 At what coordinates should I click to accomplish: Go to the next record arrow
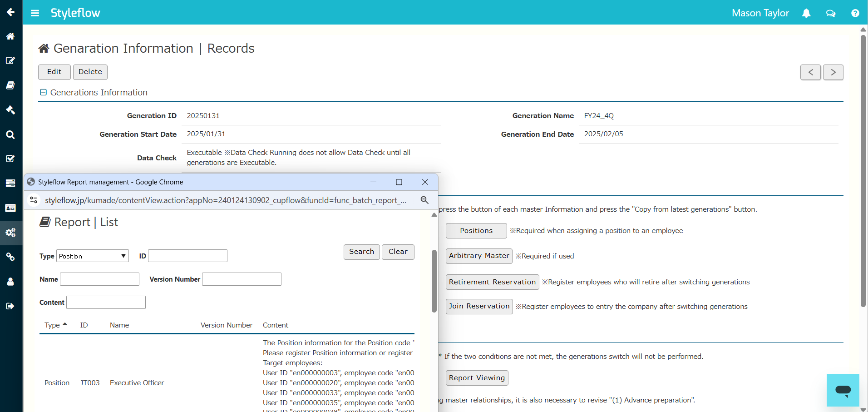click(833, 72)
